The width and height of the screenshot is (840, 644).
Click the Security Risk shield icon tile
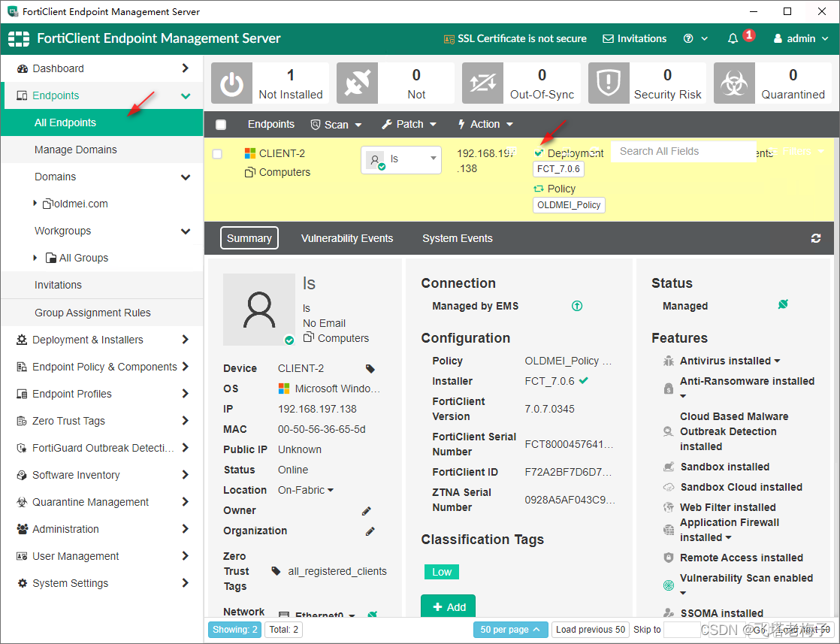click(x=609, y=83)
